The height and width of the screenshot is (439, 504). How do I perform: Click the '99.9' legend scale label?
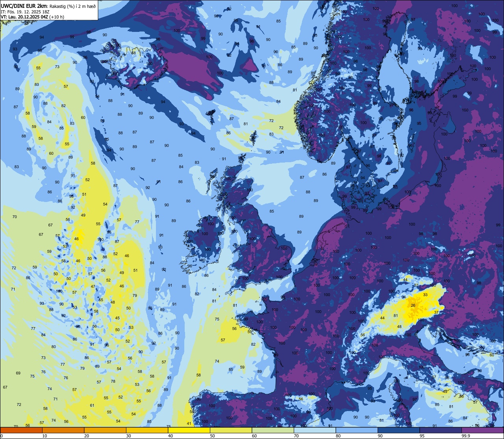[466, 436]
